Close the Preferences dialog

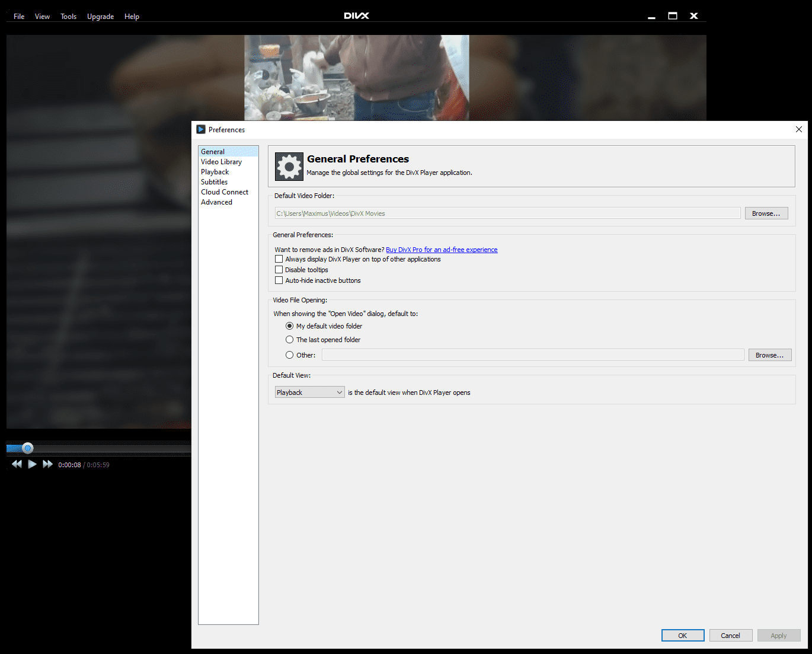pyautogui.click(x=798, y=129)
